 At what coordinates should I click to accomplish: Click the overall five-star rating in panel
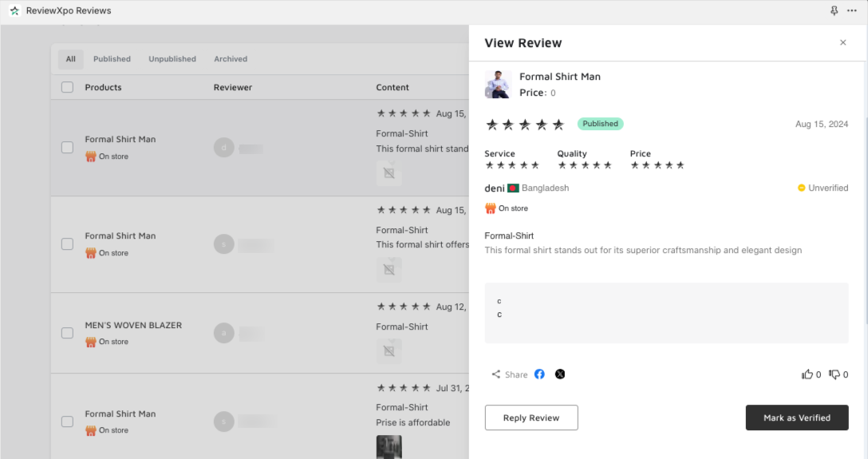coord(525,125)
